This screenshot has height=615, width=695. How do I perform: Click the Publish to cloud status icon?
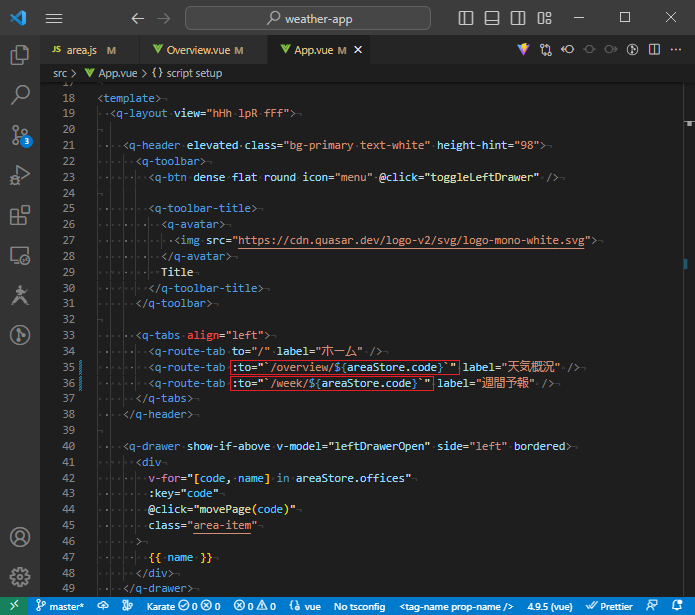tap(103, 606)
